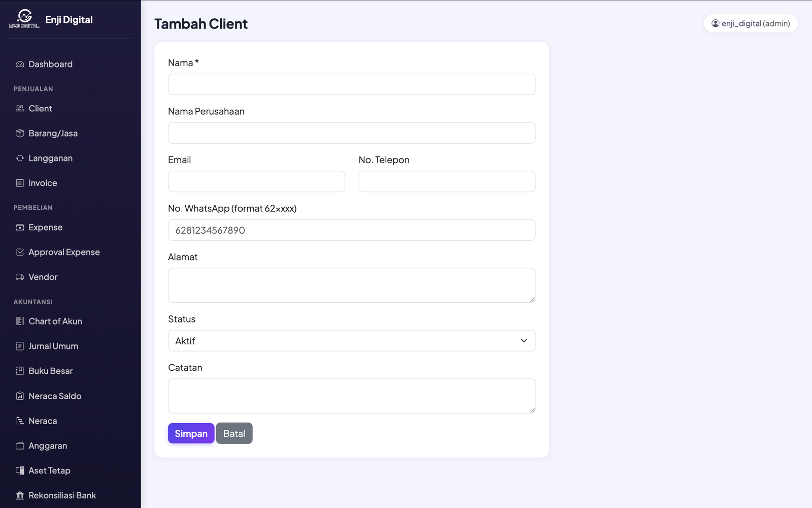812x508 pixels.
Task: Select the Barang/Jasa box icon
Action: [x=20, y=133]
